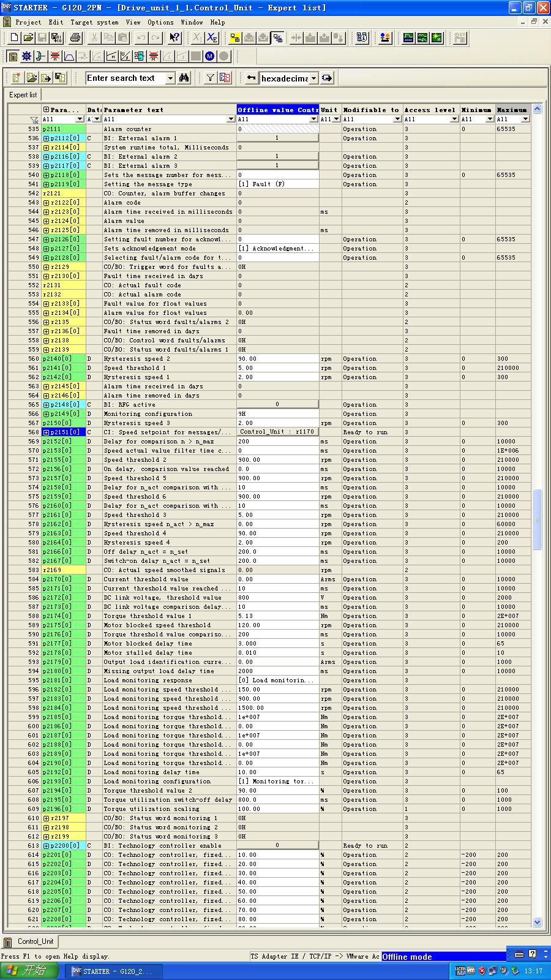Screen dimensions: 551x980
Task: Open the Target system menu
Action: (94, 22)
